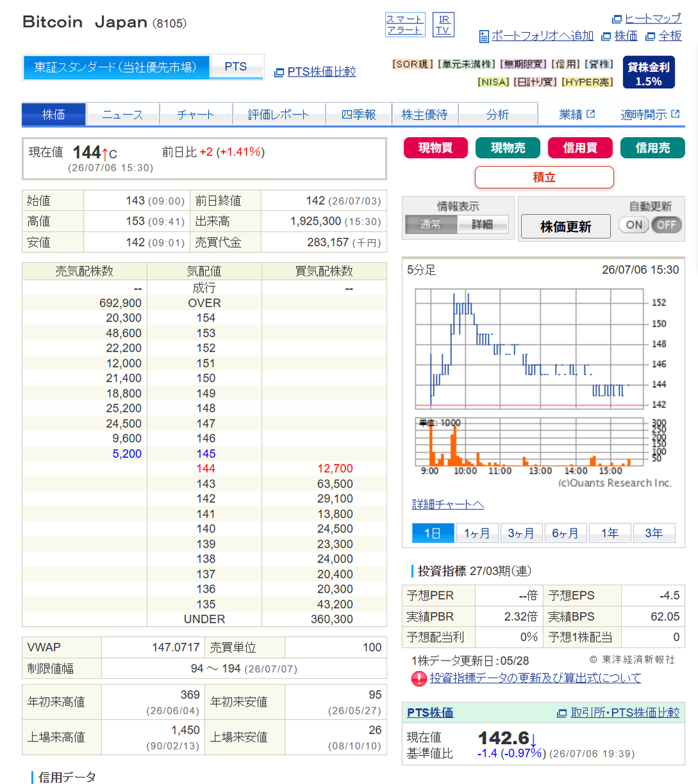Set 情報表示 to 詳細

click(483, 225)
